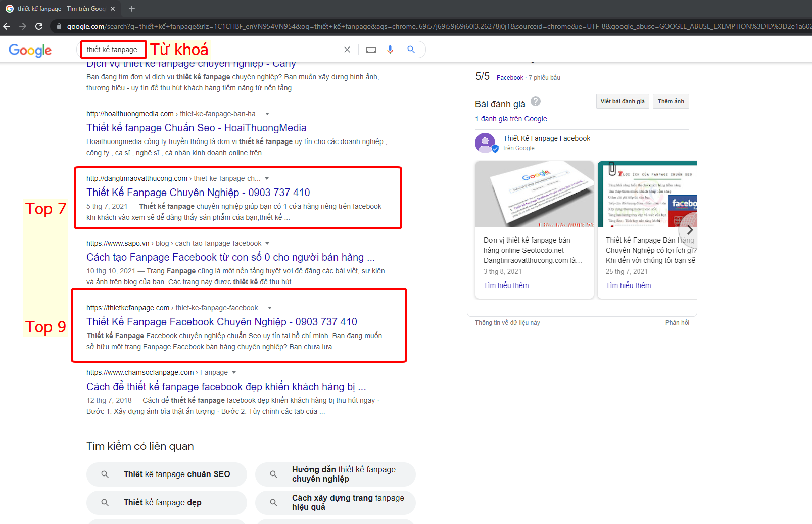Click the 'Thêm ảnh' button
Image resolution: width=812 pixels, height=524 pixels.
[671, 101]
